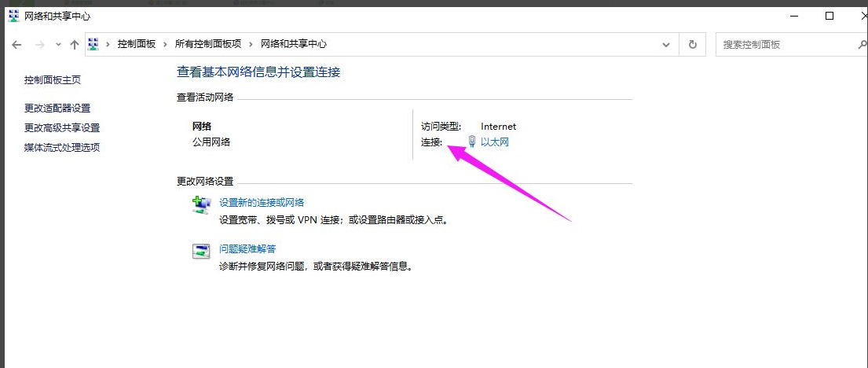
Task: Expand the chevron after 控制面板 breadcrumb
Action: 166,45
